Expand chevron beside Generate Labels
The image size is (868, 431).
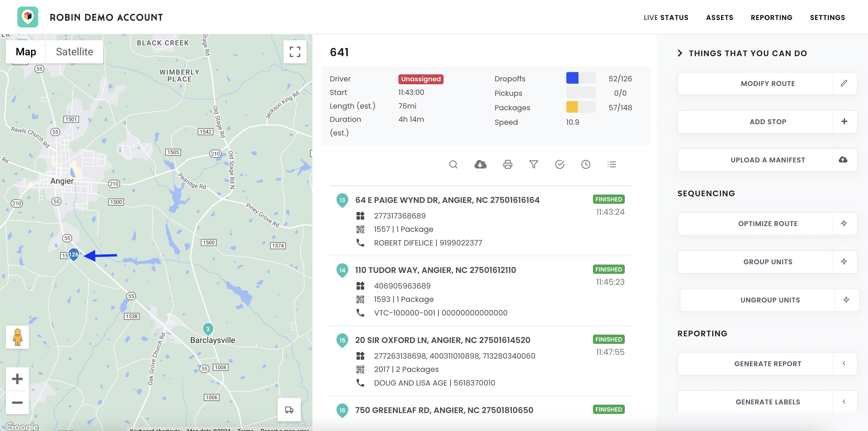844,402
